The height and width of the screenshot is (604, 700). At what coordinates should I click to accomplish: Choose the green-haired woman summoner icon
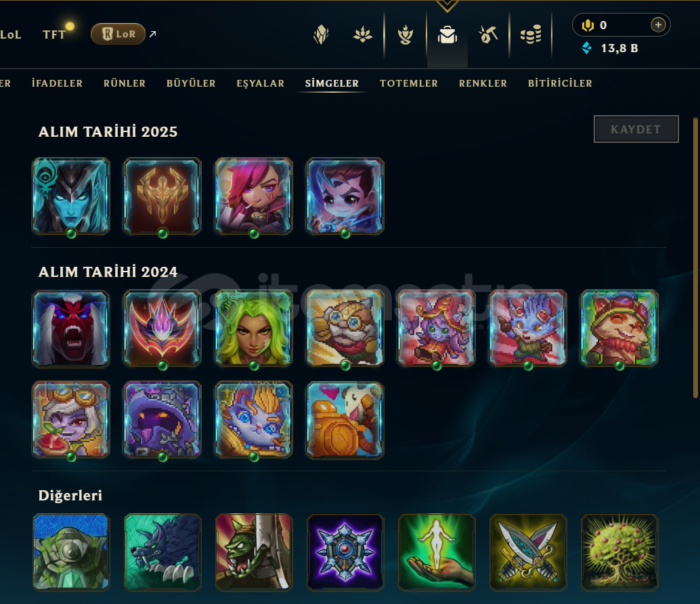click(254, 328)
